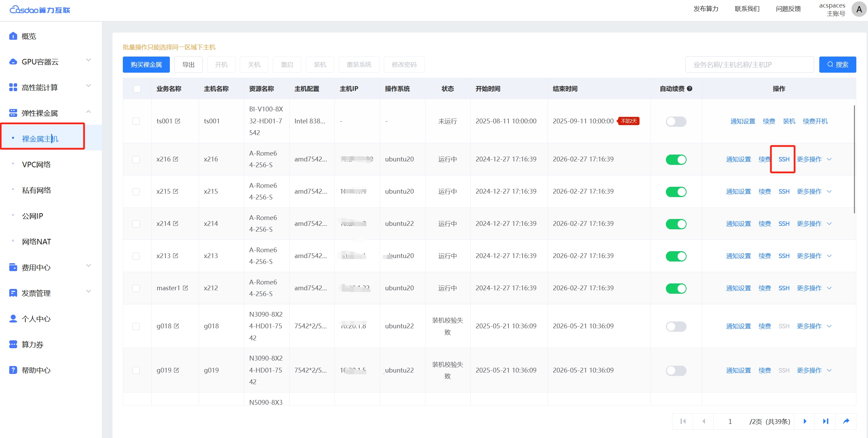Click SSH link for x213 host
Viewport: 868px width, 438px height.
(784, 256)
